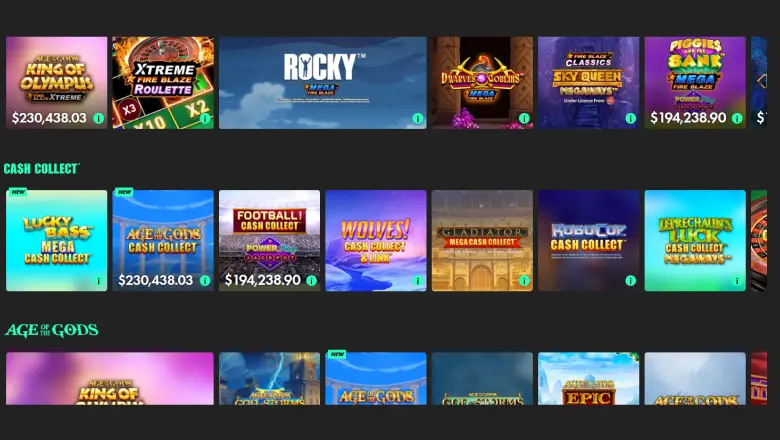780x440 pixels.
Task: Show info for Sky Queen Megaways
Action: tap(631, 118)
